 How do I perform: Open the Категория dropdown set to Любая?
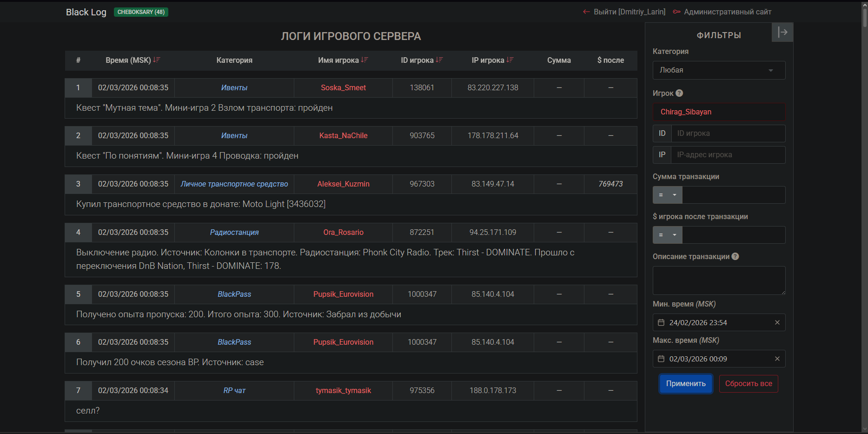pyautogui.click(x=719, y=70)
